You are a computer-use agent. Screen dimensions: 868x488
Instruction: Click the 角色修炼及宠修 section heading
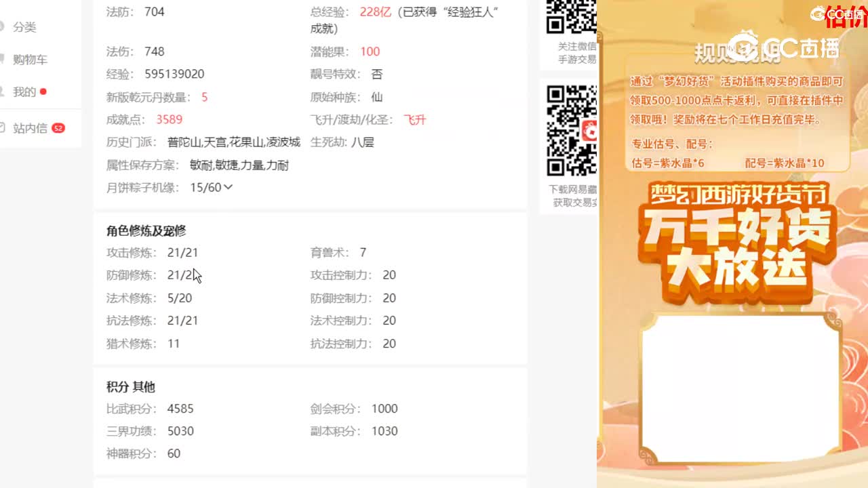[146, 231]
